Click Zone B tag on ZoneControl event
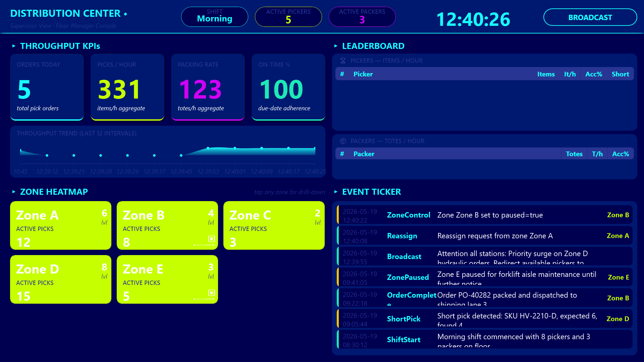Screen dimensions: 644x362 pyautogui.click(x=618, y=215)
